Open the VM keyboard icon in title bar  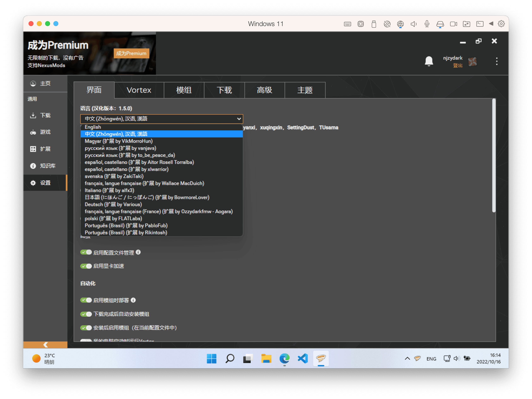347,24
